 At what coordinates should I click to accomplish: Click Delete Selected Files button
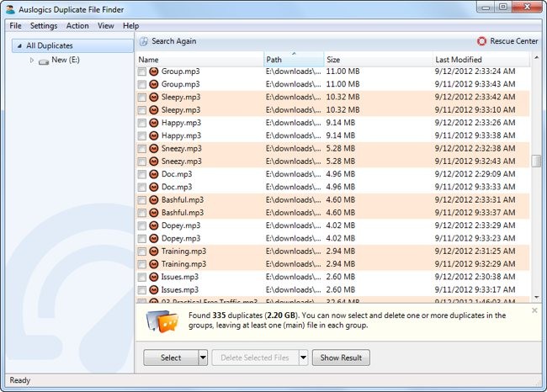click(255, 358)
